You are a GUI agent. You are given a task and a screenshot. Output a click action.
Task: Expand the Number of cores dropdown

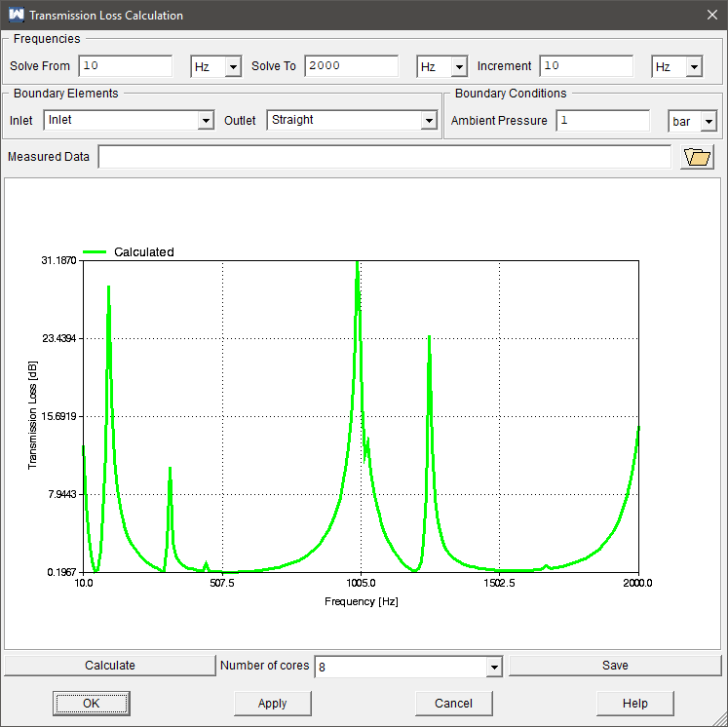click(494, 668)
